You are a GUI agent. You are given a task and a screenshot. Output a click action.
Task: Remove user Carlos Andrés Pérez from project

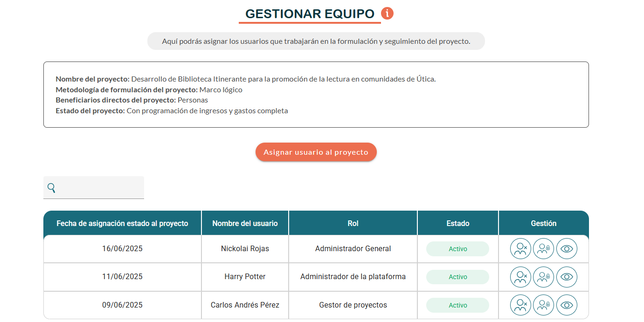520,305
